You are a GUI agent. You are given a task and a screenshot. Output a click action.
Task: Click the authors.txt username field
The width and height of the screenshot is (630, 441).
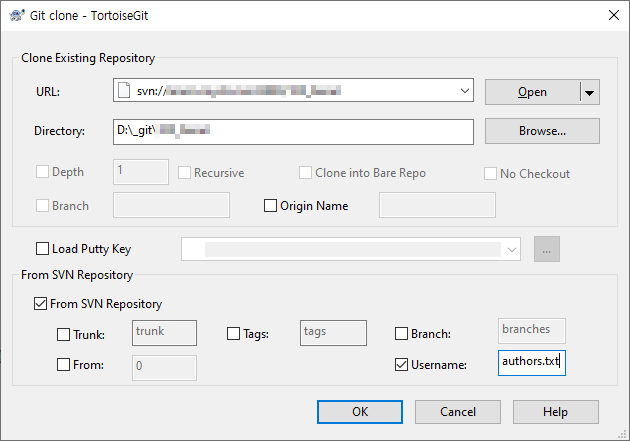click(x=532, y=363)
